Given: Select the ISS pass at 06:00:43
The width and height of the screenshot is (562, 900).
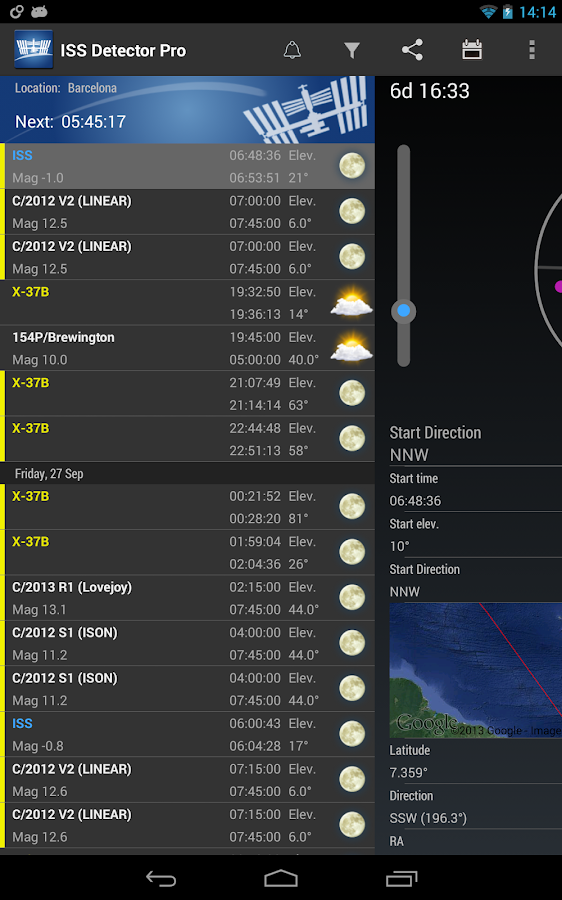Looking at the screenshot, I should (x=187, y=735).
